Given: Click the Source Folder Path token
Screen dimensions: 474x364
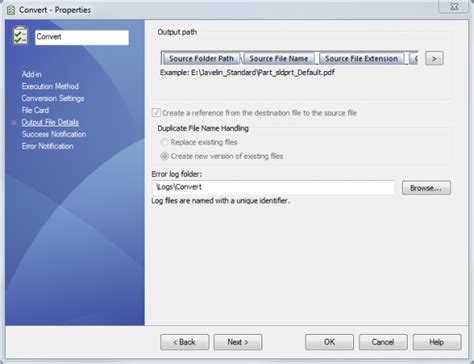Looking at the screenshot, I should pyautogui.click(x=201, y=58).
